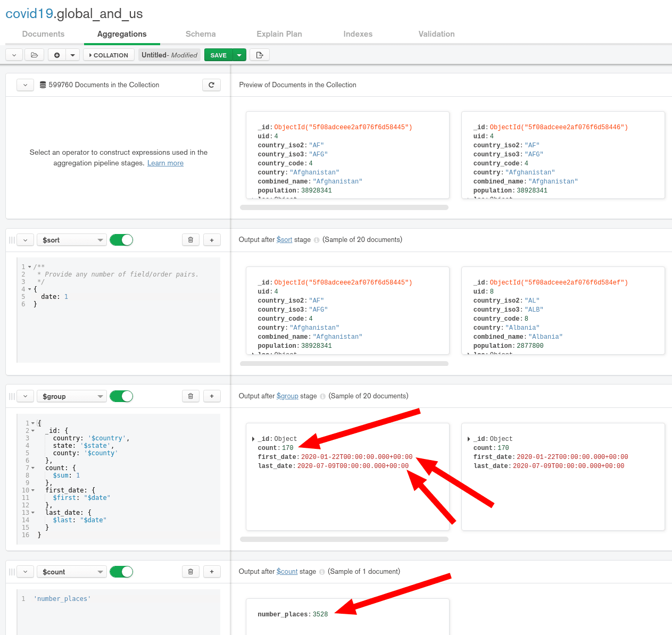Open the saved pipelines folder icon

(34, 55)
